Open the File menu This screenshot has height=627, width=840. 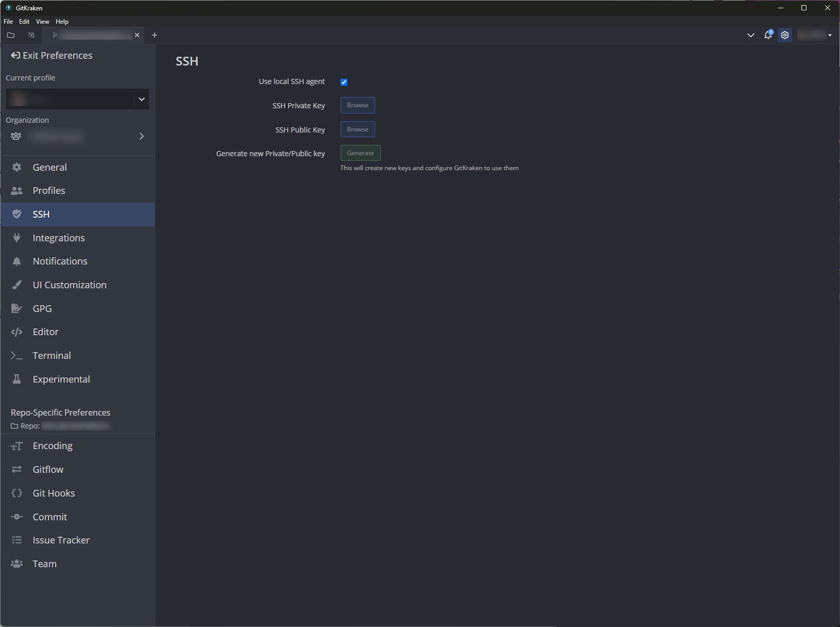(x=8, y=22)
